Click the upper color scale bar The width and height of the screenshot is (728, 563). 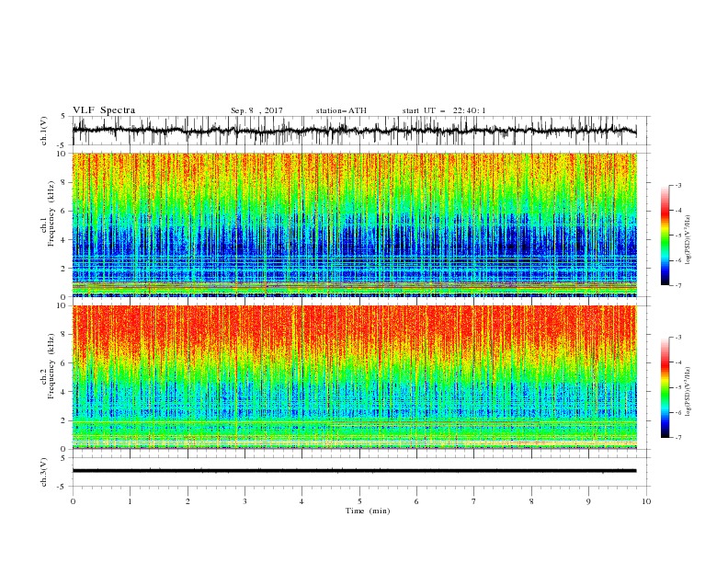coord(665,236)
